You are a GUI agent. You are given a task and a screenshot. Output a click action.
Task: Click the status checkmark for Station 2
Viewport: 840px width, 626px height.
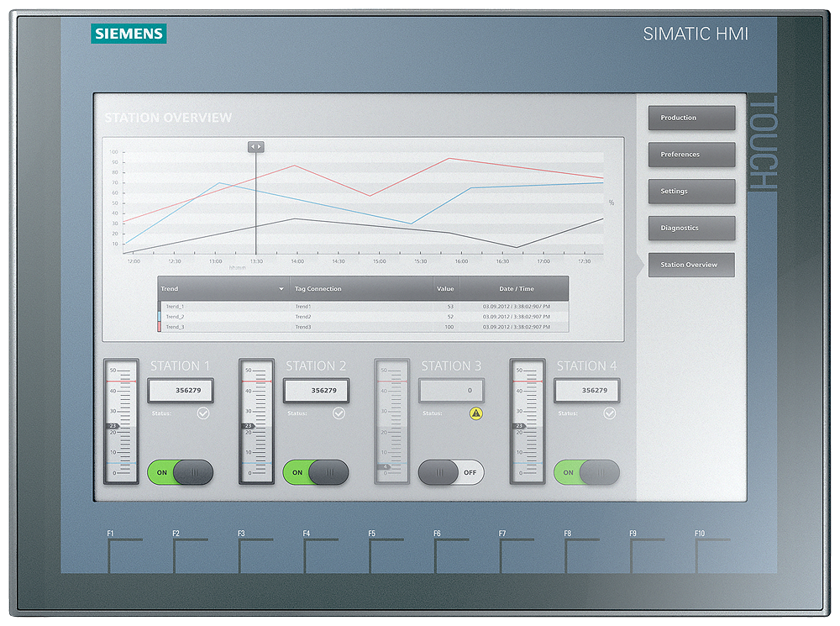pos(338,413)
